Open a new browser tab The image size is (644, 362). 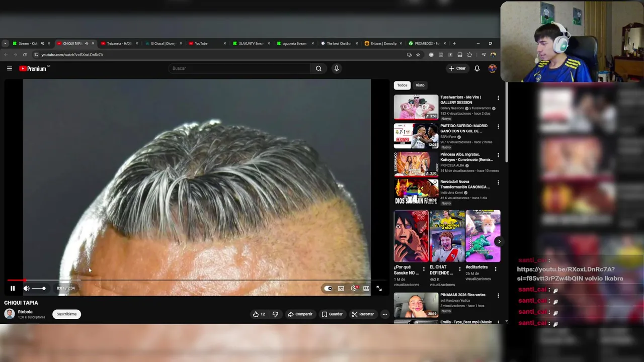point(454,43)
